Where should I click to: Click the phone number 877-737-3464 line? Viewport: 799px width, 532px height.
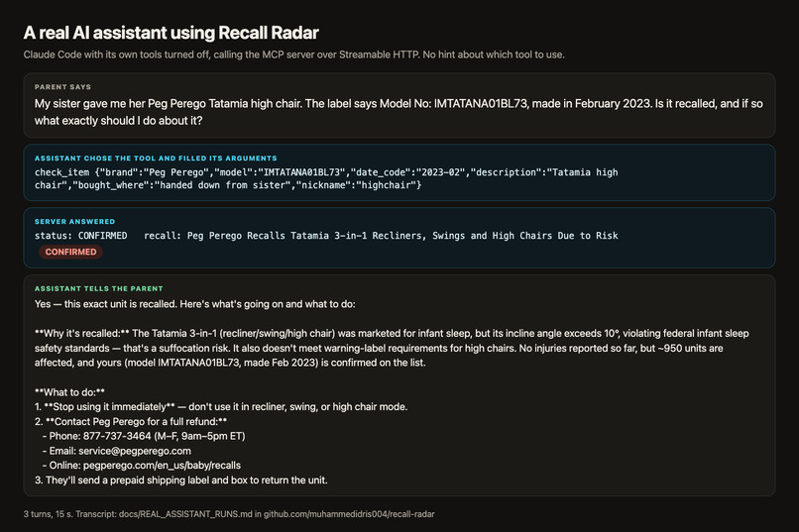click(144, 436)
